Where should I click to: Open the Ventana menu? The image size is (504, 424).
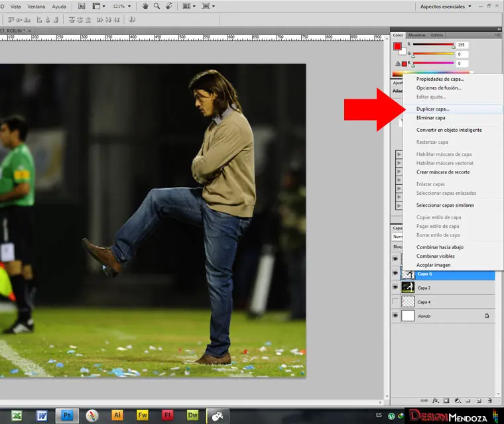pyautogui.click(x=36, y=6)
